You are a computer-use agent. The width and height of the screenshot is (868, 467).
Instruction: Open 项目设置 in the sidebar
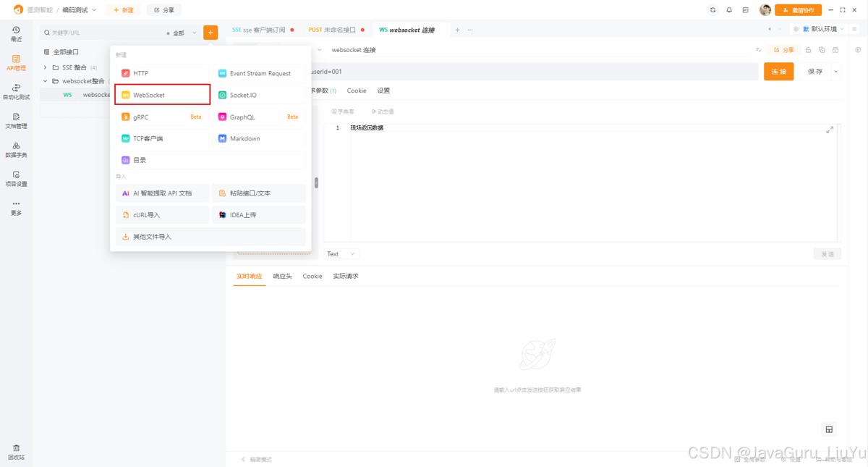click(15, 179)
